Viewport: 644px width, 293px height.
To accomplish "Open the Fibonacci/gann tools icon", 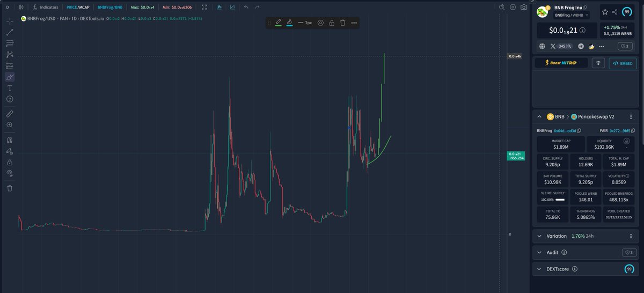I will (10, 43).
